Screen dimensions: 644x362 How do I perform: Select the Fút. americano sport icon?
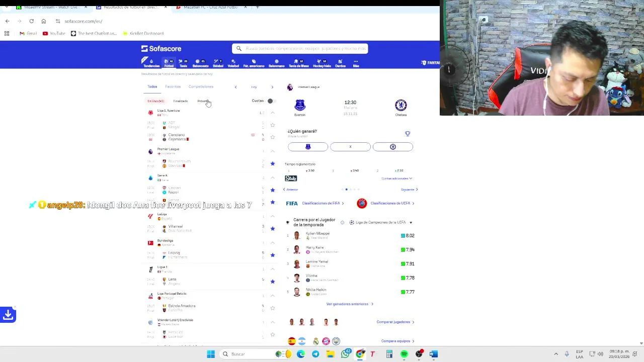click(x=254, y=63)
